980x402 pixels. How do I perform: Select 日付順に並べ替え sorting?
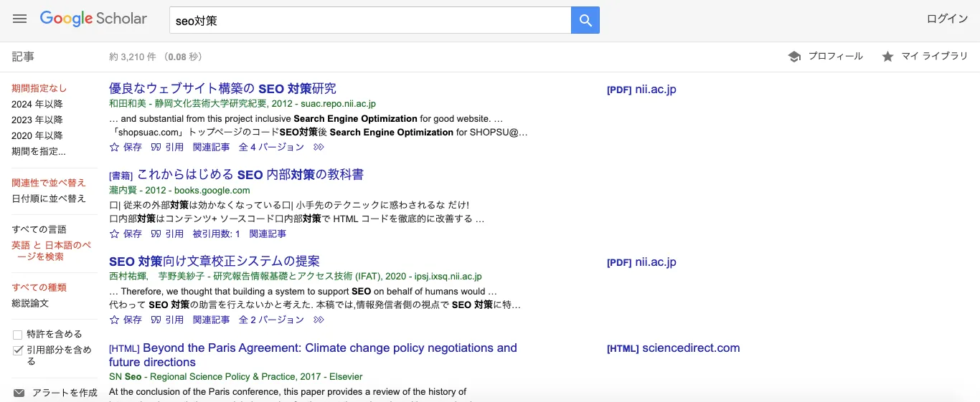point(49,198)
